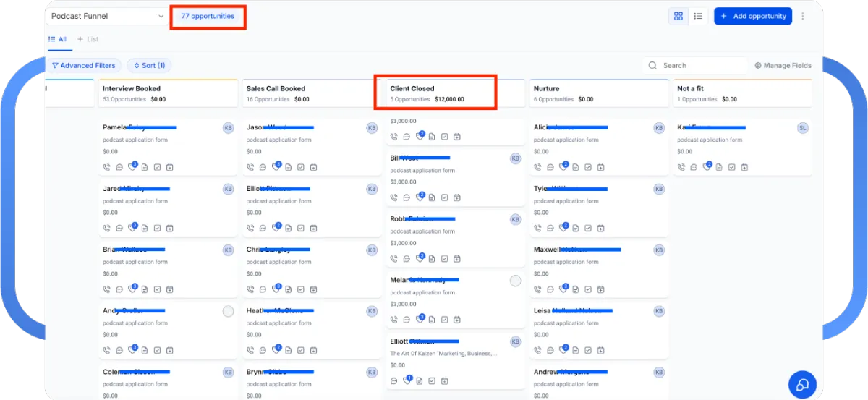Open the calendar appointment icon on Bill's card
Screen dimensions: 868x400
tap(456, 197)
